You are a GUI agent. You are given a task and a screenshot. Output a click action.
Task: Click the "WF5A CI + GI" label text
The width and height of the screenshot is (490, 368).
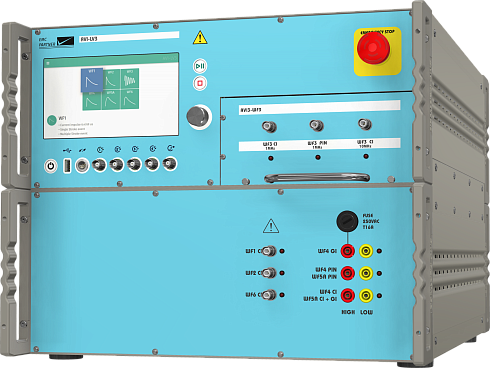(320, 299)
